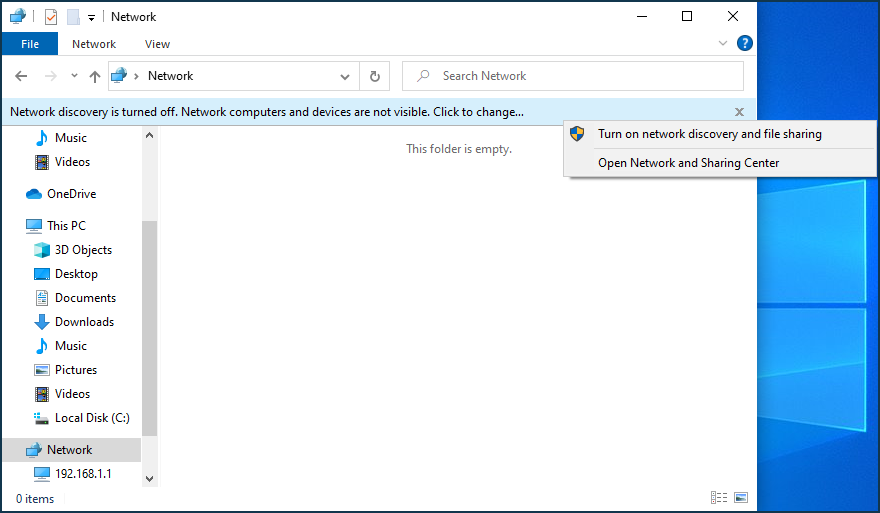
Task: Open Videos under This PC
Action: pos(72,394)
